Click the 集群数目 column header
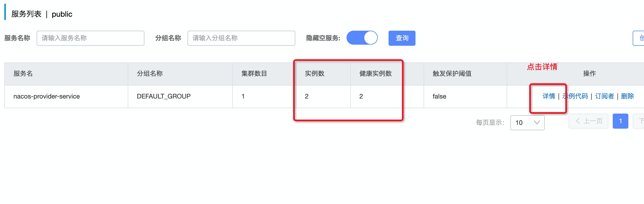Screen dimensions: 644x204 254,73
